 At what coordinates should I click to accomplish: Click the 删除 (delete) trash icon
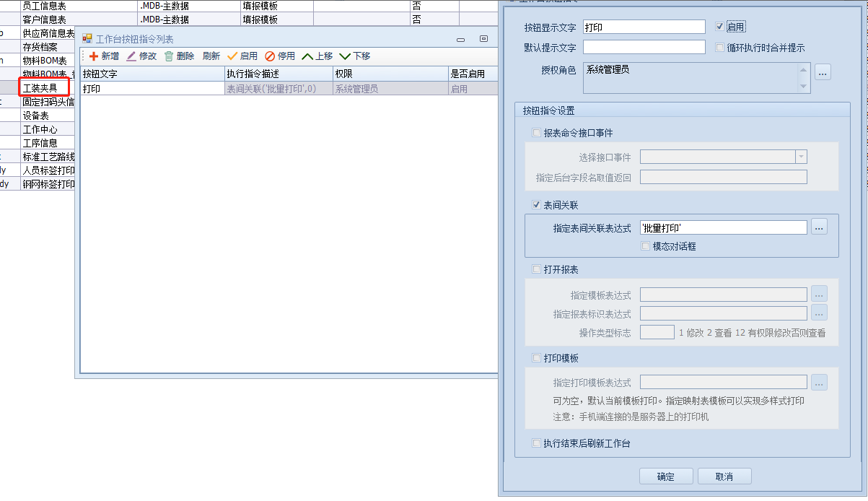coord(169,56)
